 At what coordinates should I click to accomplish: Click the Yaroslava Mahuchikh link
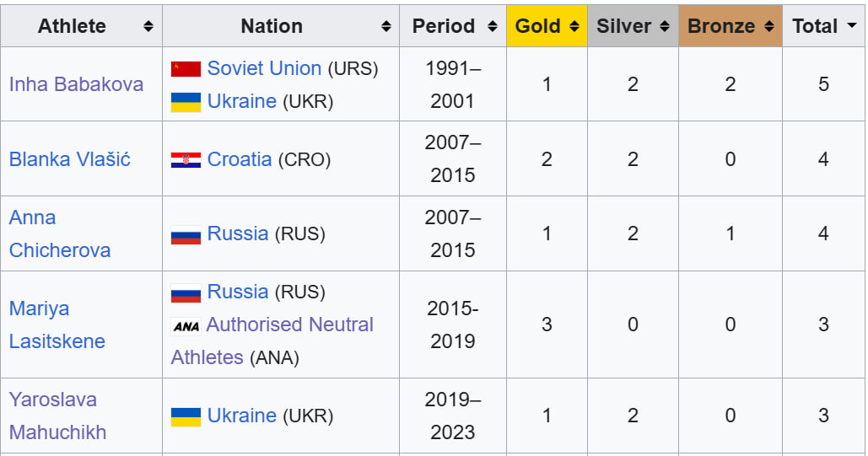57,416
